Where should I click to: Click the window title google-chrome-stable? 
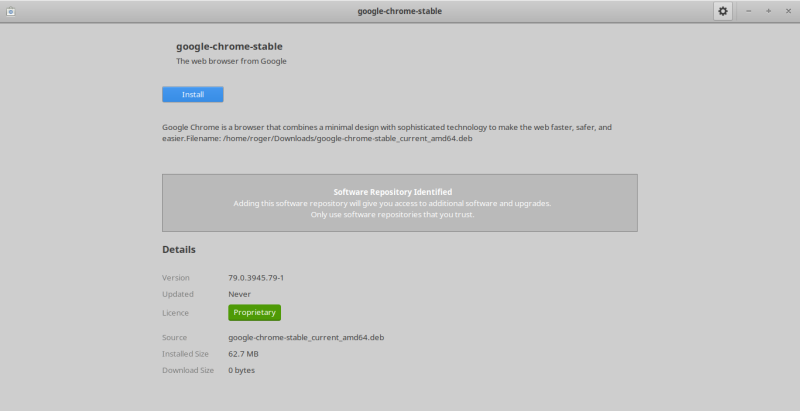click(399, 11)
